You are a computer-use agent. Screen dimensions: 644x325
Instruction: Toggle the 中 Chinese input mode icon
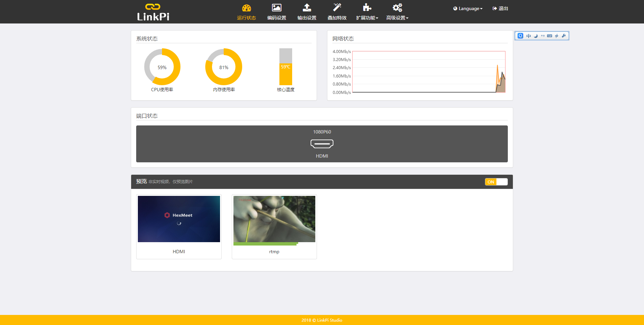pos(529,36)
